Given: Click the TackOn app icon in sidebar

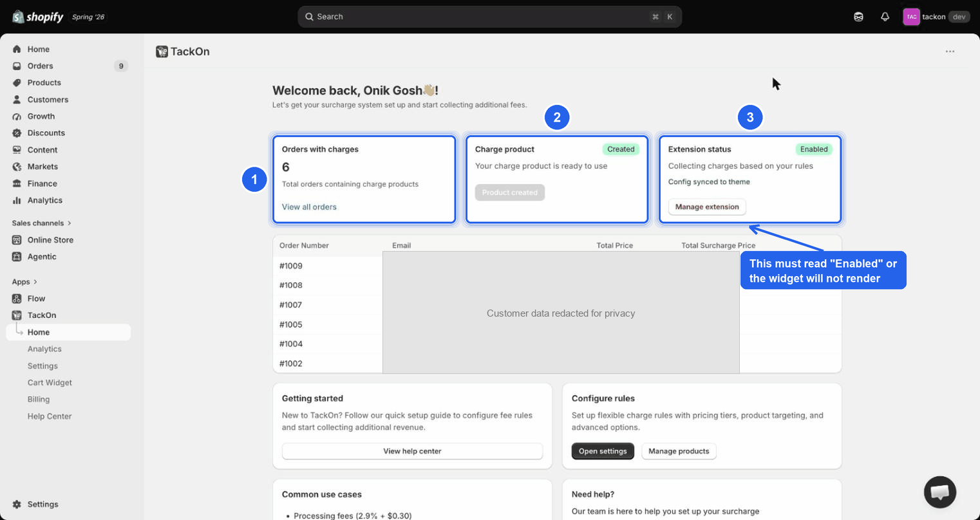Looking at the screenshot, I should [x=17, y=315].
